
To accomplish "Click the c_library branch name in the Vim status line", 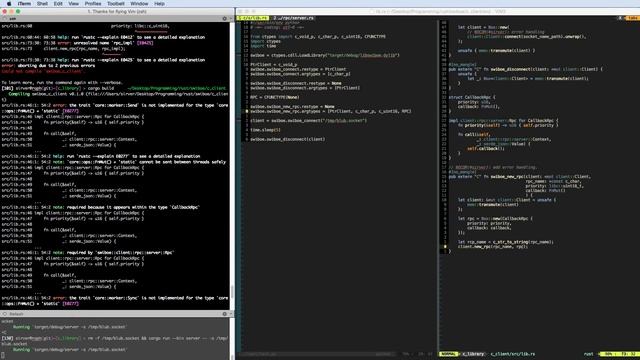I will click(x=473, y=354).
